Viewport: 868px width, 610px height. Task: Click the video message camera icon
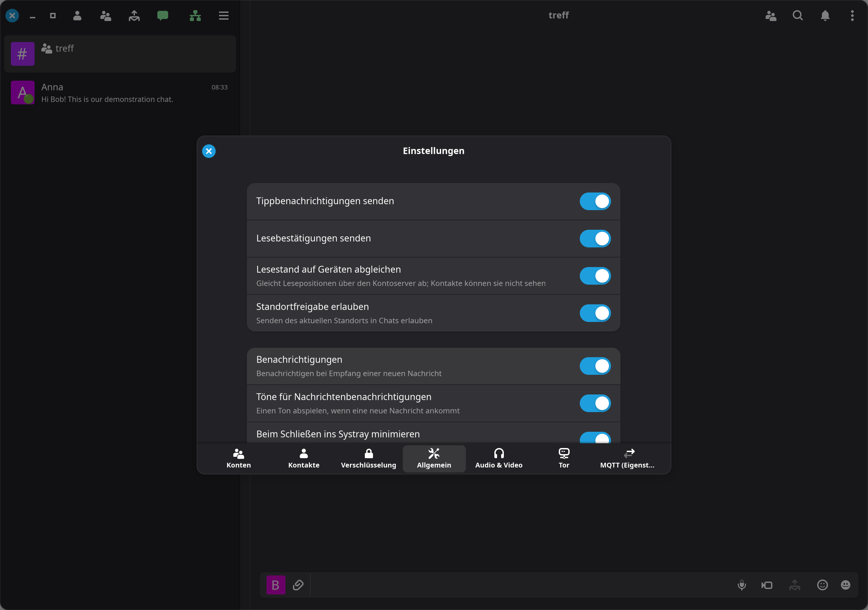(x=767, y=585)
